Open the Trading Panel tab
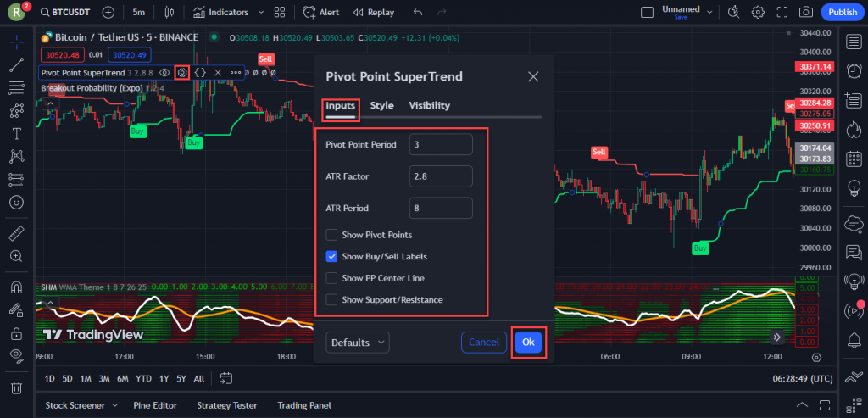868x418 pixels. tap(304, 405)
